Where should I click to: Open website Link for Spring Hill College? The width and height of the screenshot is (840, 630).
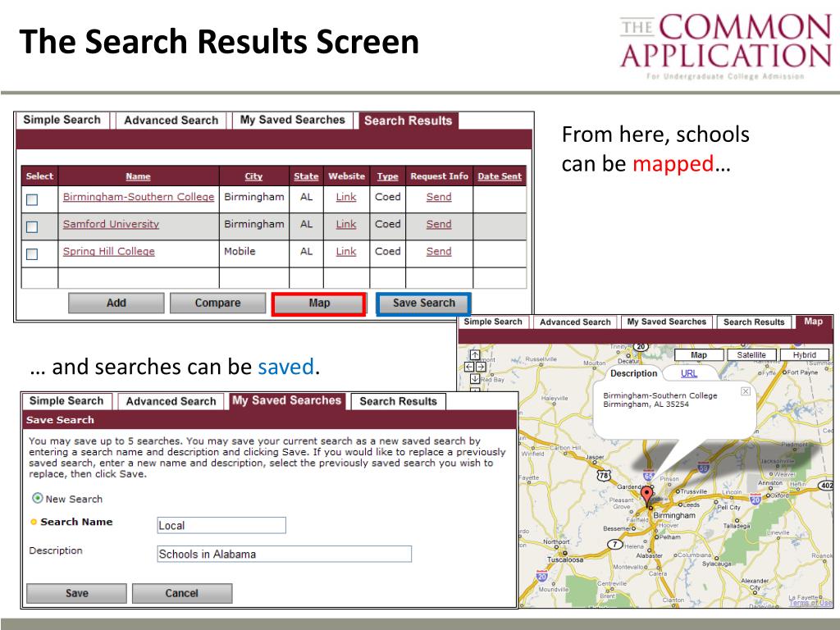(346, 251)
